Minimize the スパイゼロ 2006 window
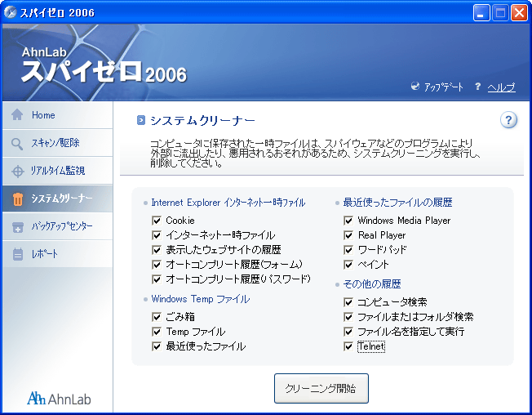This screenshot has height=415, width=532. point(481,13)
